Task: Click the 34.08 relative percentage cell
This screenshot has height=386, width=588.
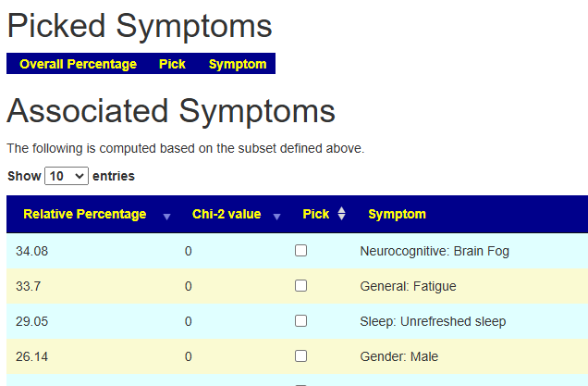Action: tap(31, 251)
